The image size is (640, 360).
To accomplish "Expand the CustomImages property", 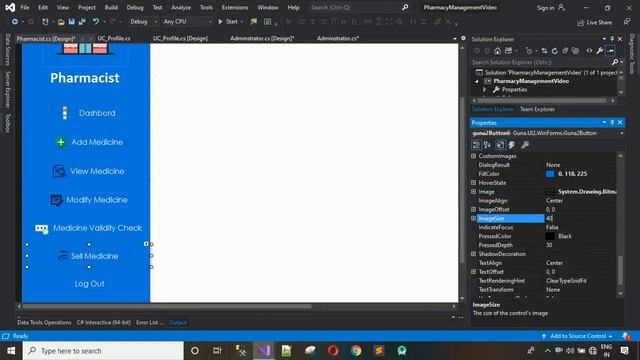I will pos(473,156).
